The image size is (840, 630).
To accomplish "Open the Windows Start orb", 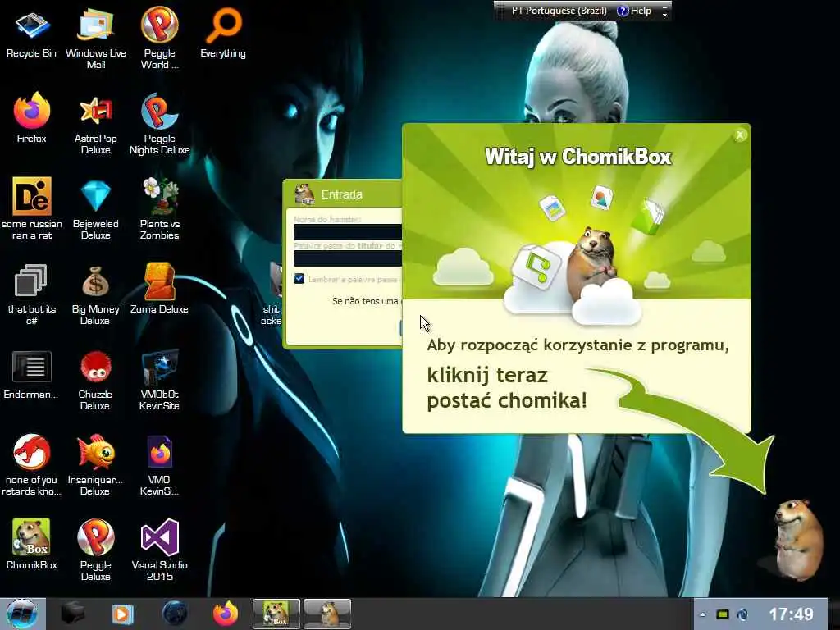I will (x=21, y=614).
